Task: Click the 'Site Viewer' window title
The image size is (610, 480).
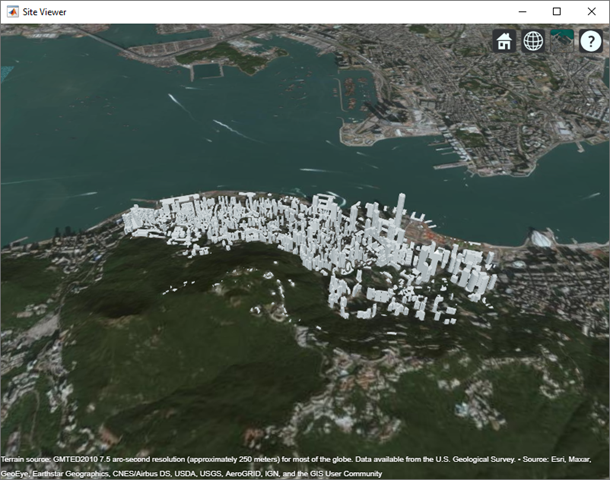Action: point(44,12)
